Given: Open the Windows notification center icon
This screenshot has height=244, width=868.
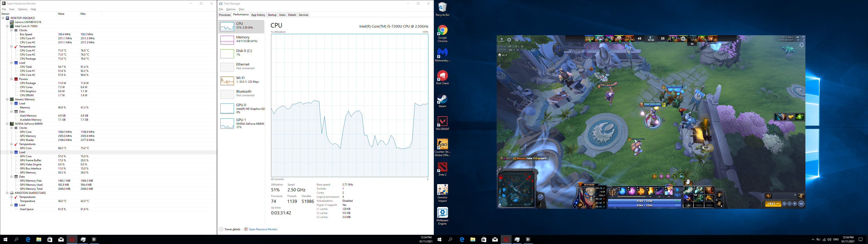Looking at the screenshot, I should click(x=860, y=240).
